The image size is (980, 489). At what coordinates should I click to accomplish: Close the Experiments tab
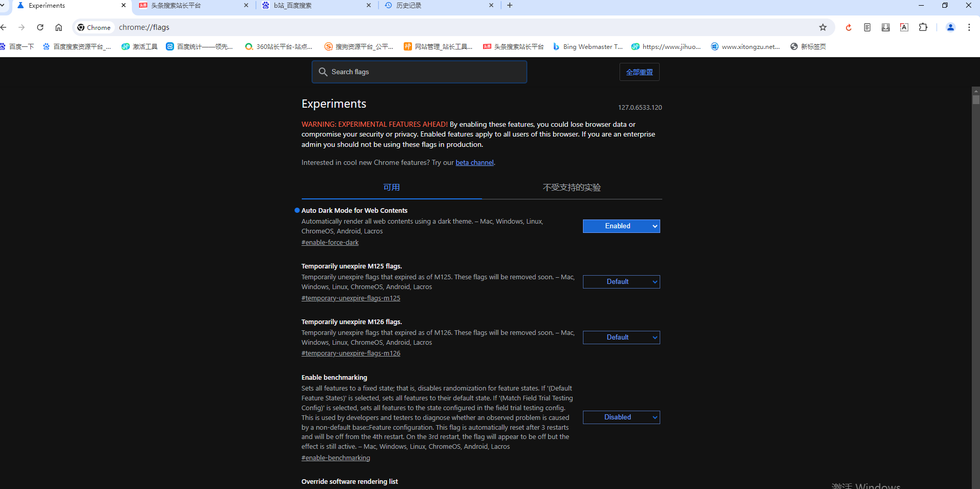[x=124, y=5]
